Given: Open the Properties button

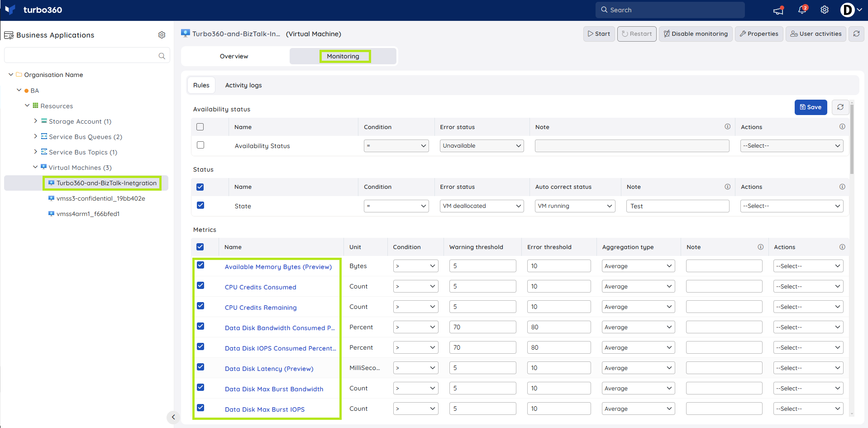Looking at the screenshot, I should click(759, 34).
